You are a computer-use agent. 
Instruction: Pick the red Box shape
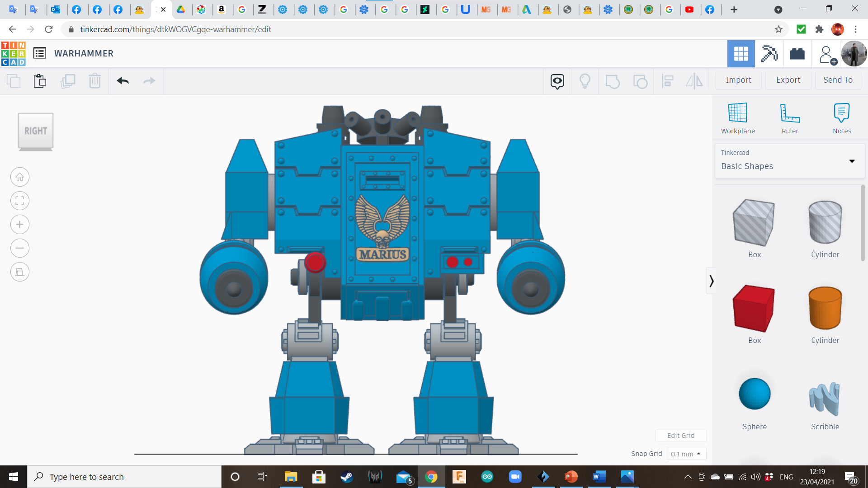click(x=754, y=310)
